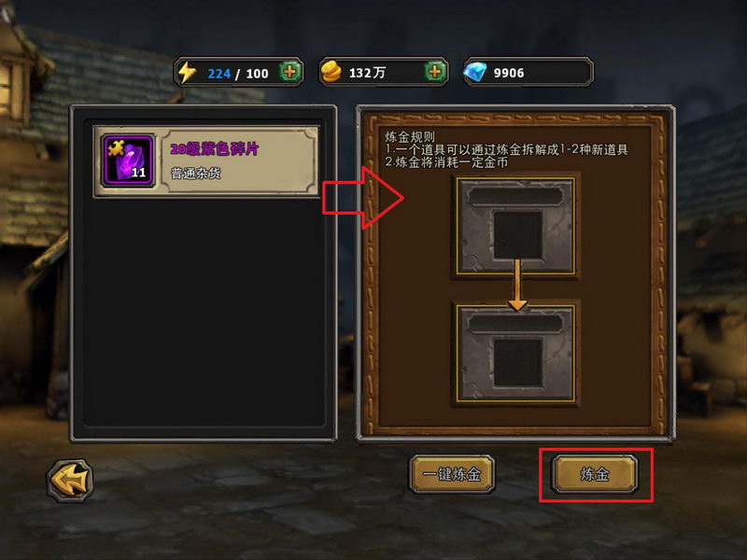Select the purple shard item icon
Image resolution: width=747 pixels, height=560 pixels.
coord(128,161)
